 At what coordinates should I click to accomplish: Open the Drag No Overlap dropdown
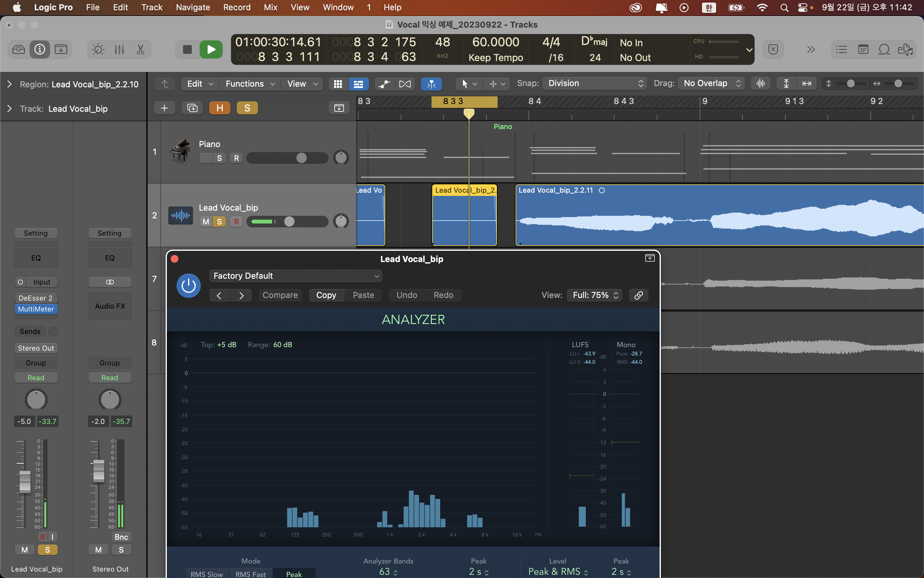(711, 83)
